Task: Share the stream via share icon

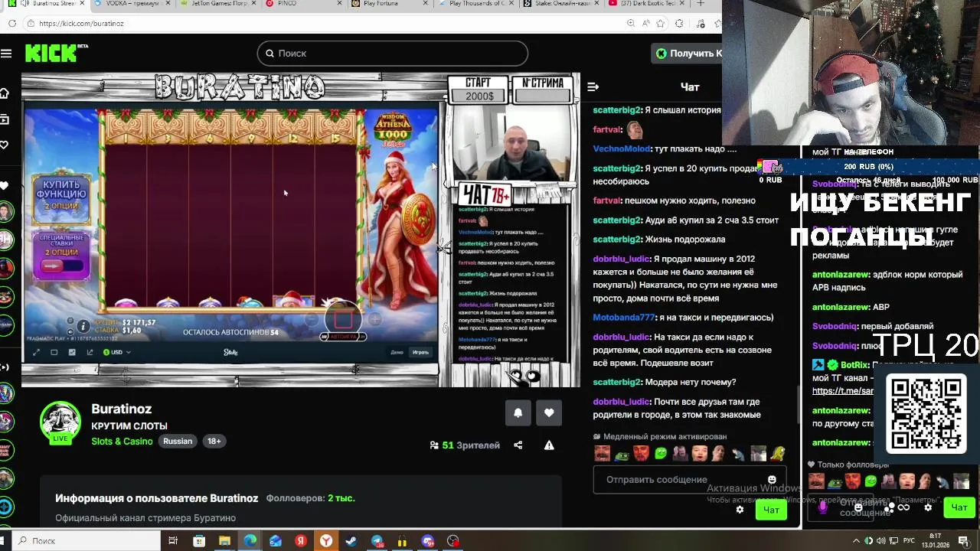Action: pos(518,445)
